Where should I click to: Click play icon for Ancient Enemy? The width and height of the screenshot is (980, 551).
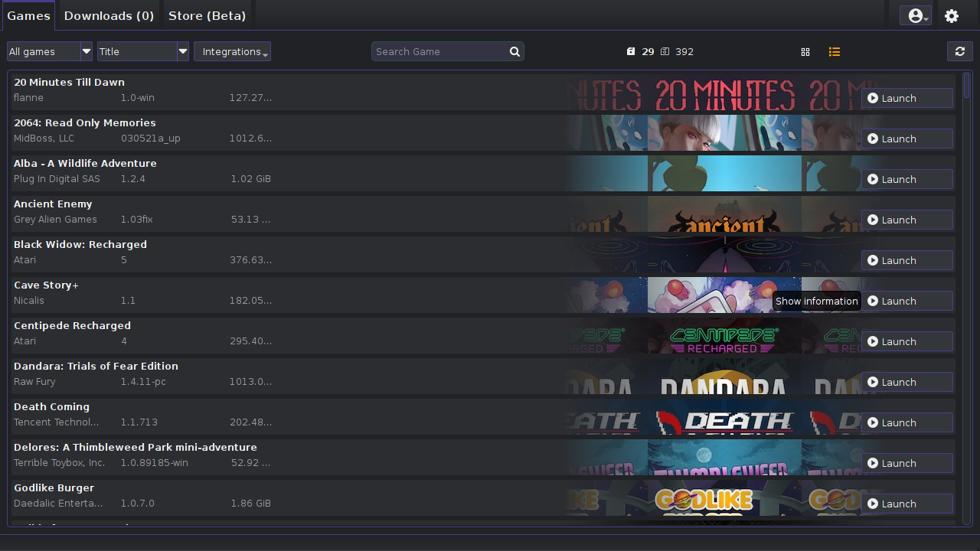(873, 220)
